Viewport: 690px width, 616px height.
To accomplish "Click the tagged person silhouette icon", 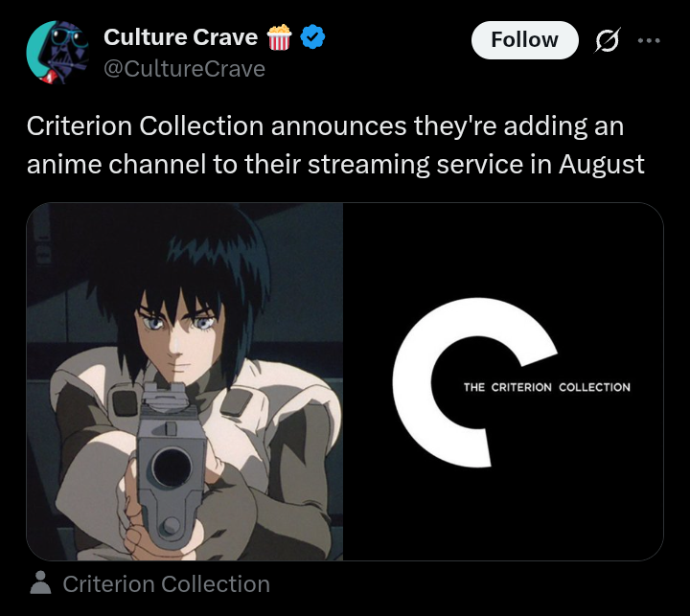I will click(40, 582).
